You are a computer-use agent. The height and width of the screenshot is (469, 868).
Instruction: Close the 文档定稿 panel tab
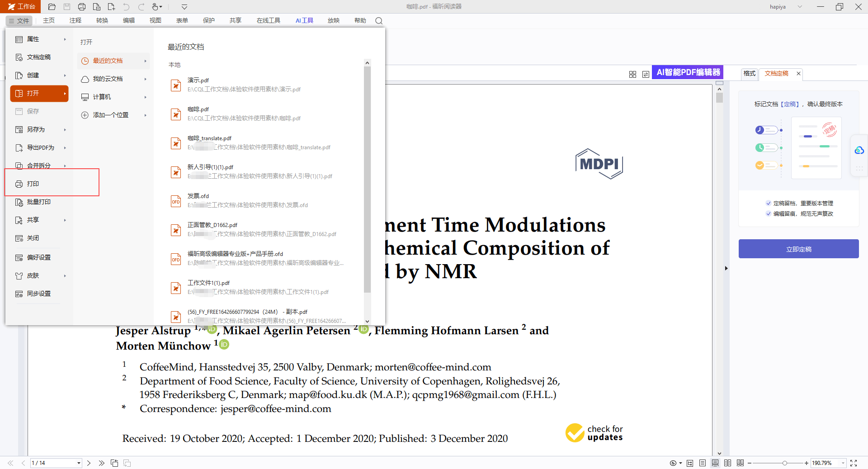click(798, 73)
